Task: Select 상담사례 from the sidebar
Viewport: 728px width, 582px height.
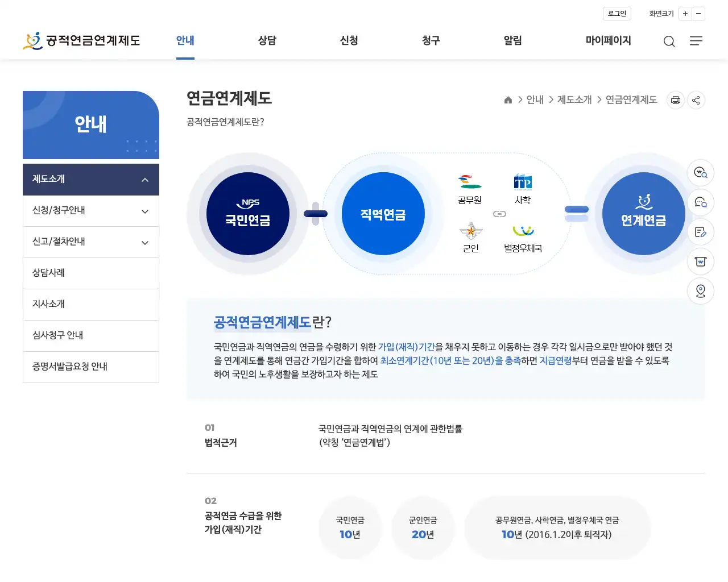Action: coord(91,273)
